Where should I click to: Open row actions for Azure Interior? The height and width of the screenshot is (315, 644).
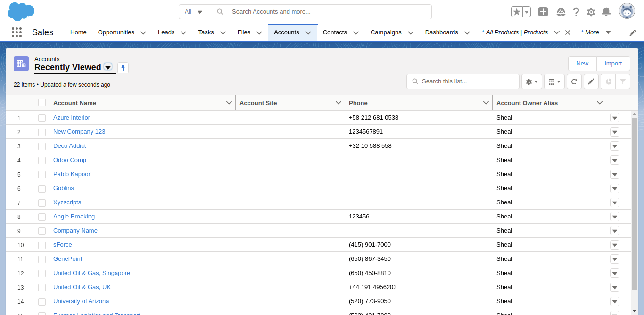(615, 118)
